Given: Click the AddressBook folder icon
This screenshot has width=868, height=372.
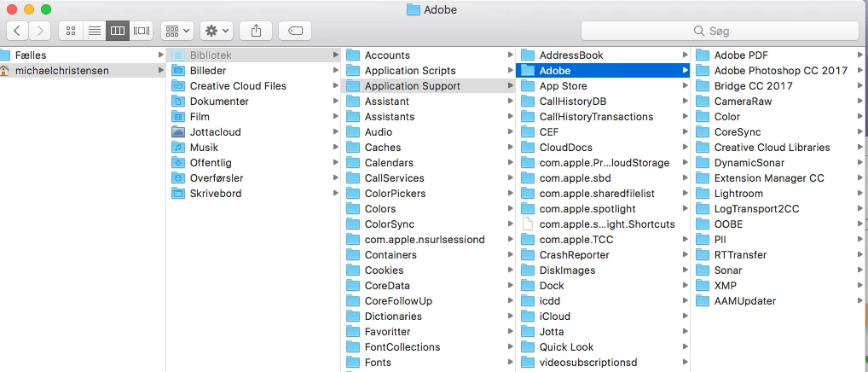Looking at the screenshot, I should [x=528, y=55].
